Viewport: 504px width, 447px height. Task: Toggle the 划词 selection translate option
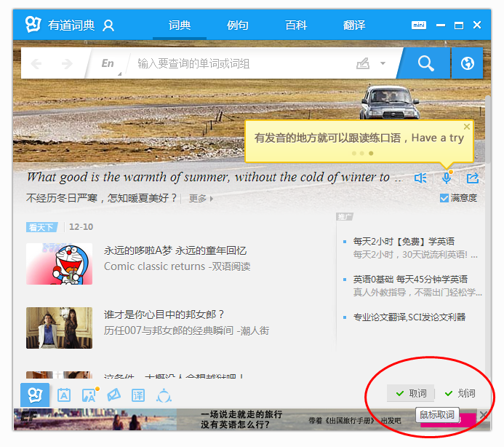click(460, 393)
